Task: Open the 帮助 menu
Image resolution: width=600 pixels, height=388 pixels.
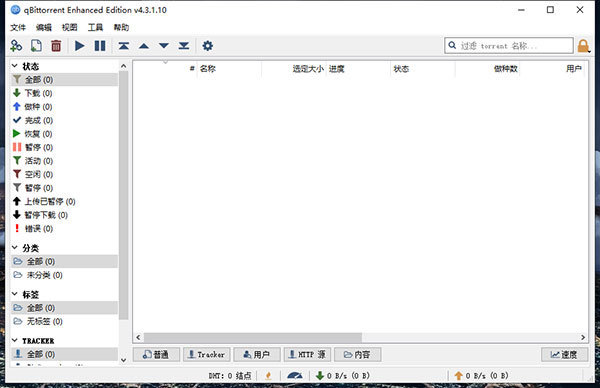Action: 121,28
